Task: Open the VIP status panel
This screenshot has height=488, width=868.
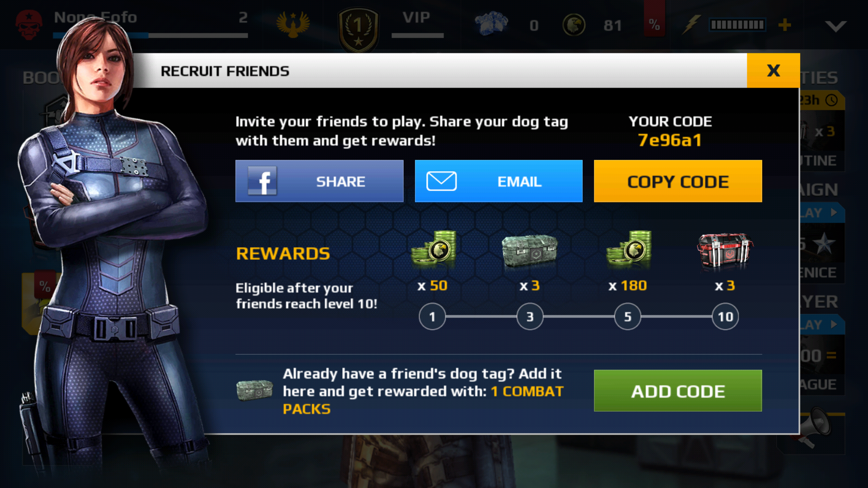Action: [x=417, y=23]
